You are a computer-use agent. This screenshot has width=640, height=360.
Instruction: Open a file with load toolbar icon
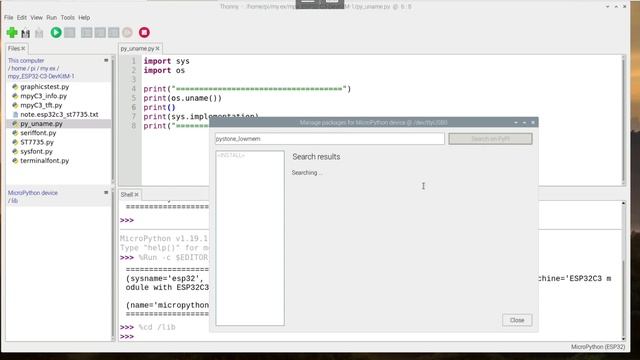click(x=26, y=33)
